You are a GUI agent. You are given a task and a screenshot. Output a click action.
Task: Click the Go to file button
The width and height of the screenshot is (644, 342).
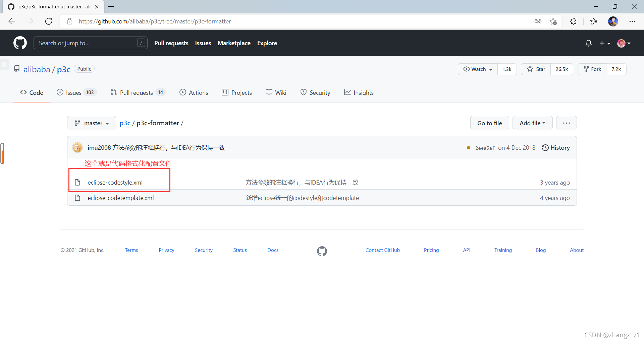(489, 123)
